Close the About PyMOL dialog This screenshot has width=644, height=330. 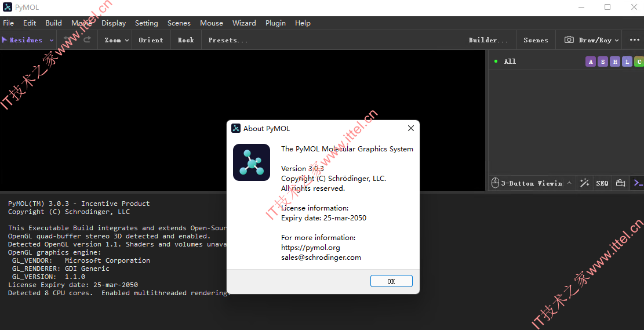click(x=411, y=128)
